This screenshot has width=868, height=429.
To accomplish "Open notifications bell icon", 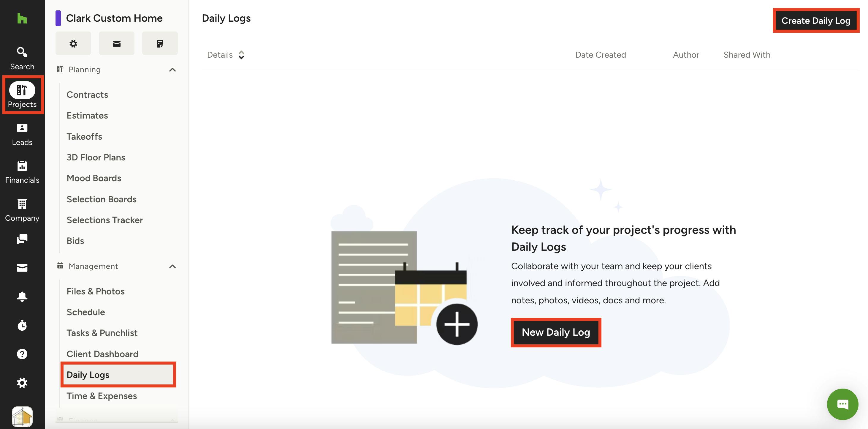I will coord(22,296).
